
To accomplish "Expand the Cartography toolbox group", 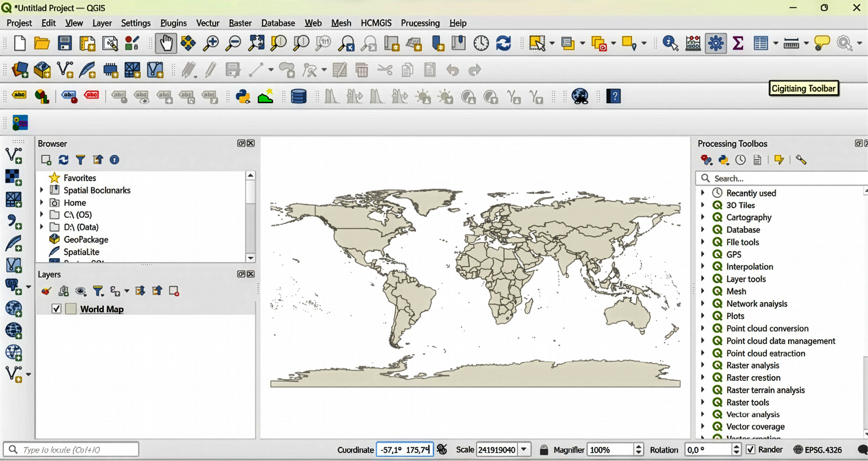I will point(703,217).
